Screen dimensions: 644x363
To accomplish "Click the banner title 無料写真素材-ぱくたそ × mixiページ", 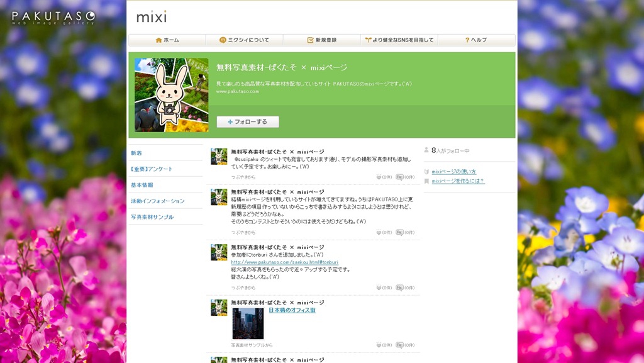I will 282,67.
